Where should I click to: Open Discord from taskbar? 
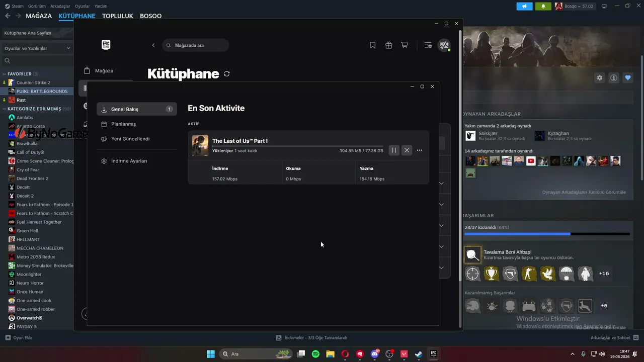click(375, 354)
